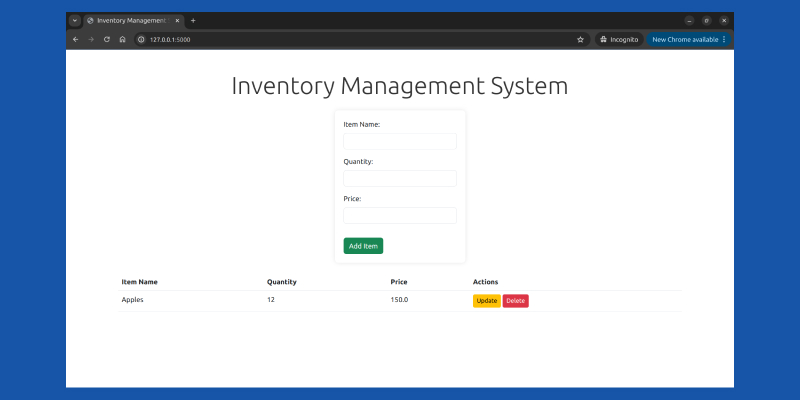800x400 pixels.
Task: Reload the current page
Action: point(106,39)
